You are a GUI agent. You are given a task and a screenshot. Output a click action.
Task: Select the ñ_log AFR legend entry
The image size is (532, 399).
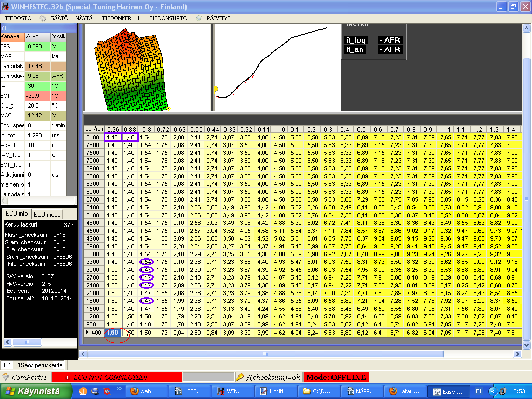[373, 40]
